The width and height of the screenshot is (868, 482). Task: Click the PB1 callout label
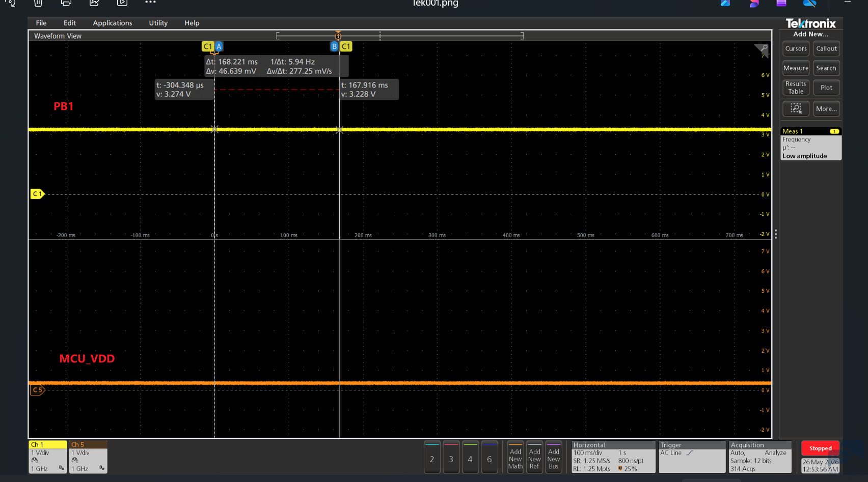pyautogui.click(x=64, y=106)
